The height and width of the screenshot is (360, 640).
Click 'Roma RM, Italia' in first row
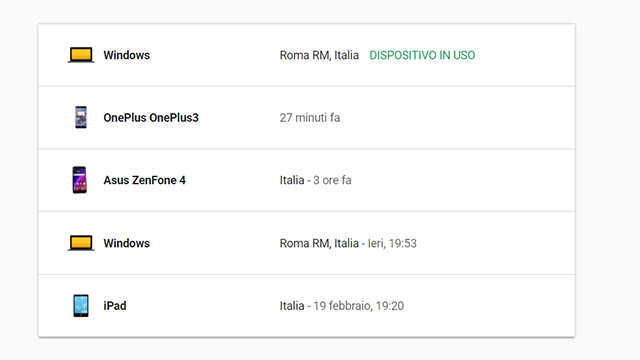tap(319, 55)
